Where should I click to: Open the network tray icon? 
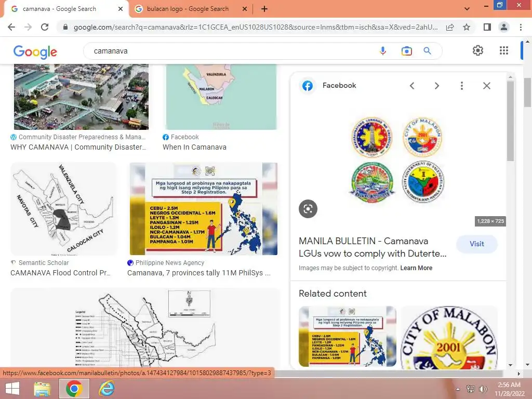click(x=470, y=389)
